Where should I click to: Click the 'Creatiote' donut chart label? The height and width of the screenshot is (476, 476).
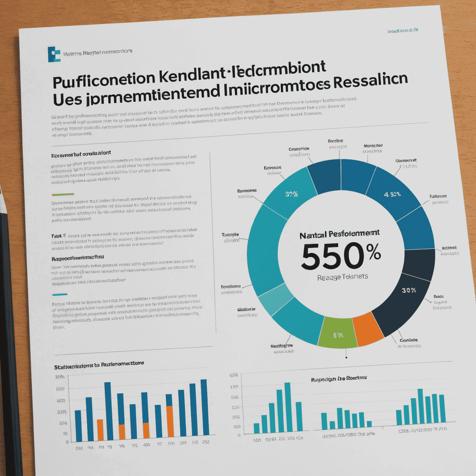coord(408,340)
